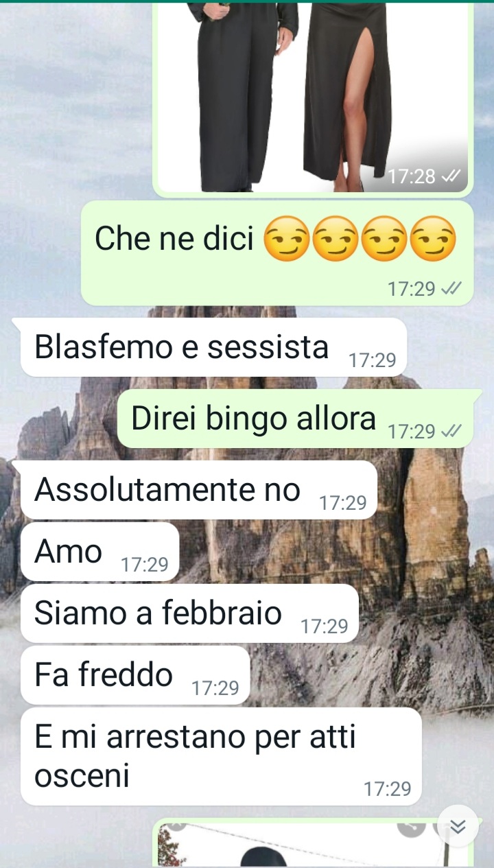Tap read ticks on 'Direi bingo allora' message
494x868 pixels.
pyautogui.click(x=450, y=431)
